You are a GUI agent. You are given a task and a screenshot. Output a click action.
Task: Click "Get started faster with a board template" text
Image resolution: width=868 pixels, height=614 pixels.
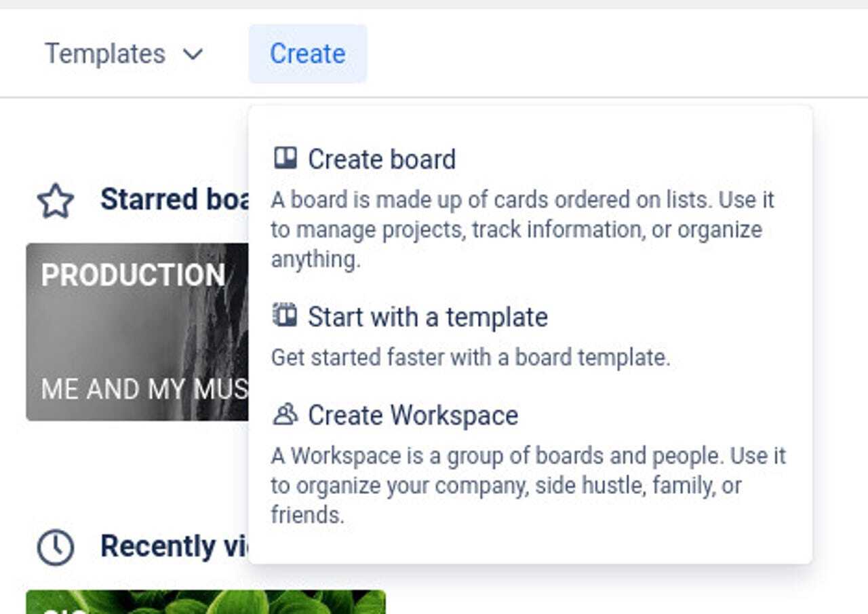(x=471, y=358)
